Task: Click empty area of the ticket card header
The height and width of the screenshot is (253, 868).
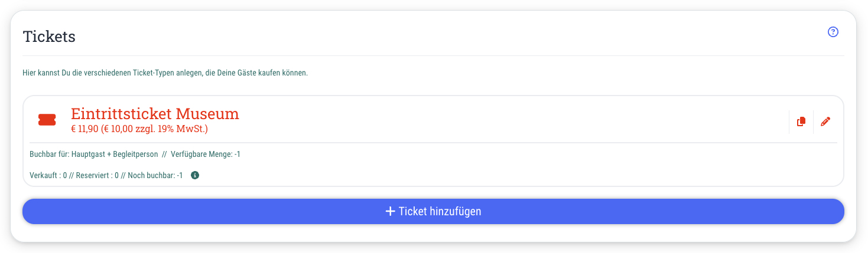Action: click(502, 120)
